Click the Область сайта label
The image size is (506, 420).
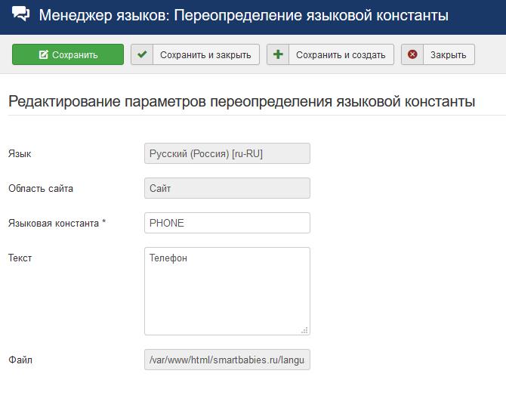click(x=40, y=188)
